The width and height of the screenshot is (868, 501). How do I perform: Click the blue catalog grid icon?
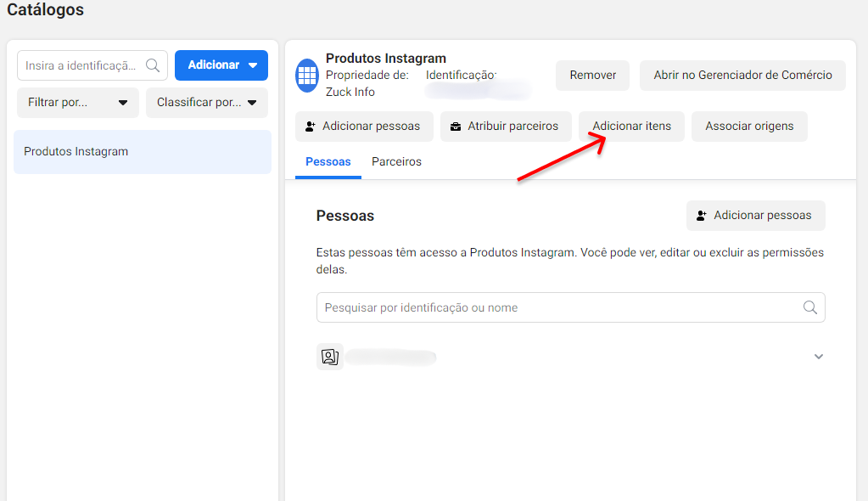[x=306, y=76]
